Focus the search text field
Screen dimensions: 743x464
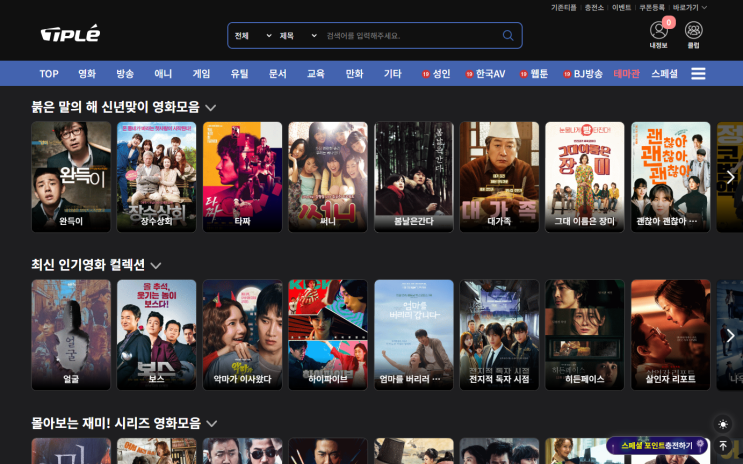(x=411, y=36)
